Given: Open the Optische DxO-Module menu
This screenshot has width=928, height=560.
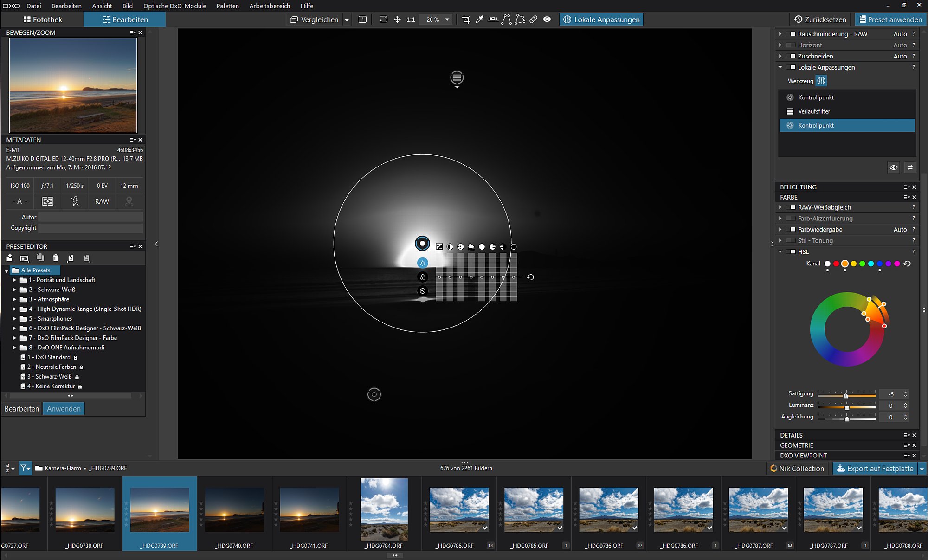Looking at the screenshot, I should 174,6.
